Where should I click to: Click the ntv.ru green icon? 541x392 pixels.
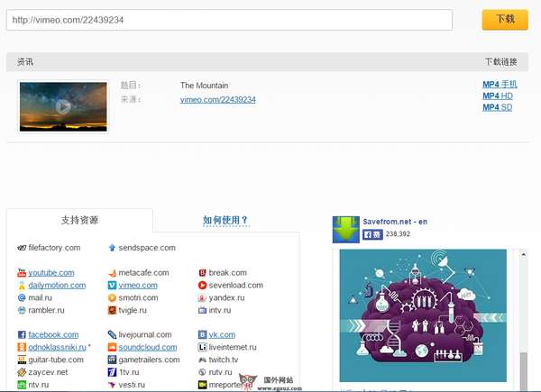tap(22, 385)
